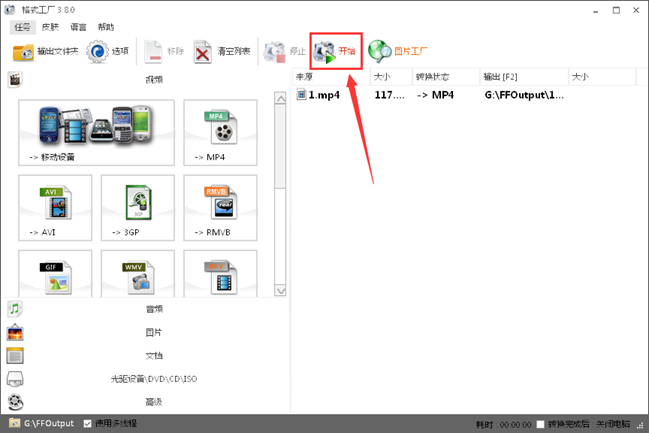Screen dimensions: 649x433
Task: Click the G:\FFOutput path in status bar
Action: [49, 423]
